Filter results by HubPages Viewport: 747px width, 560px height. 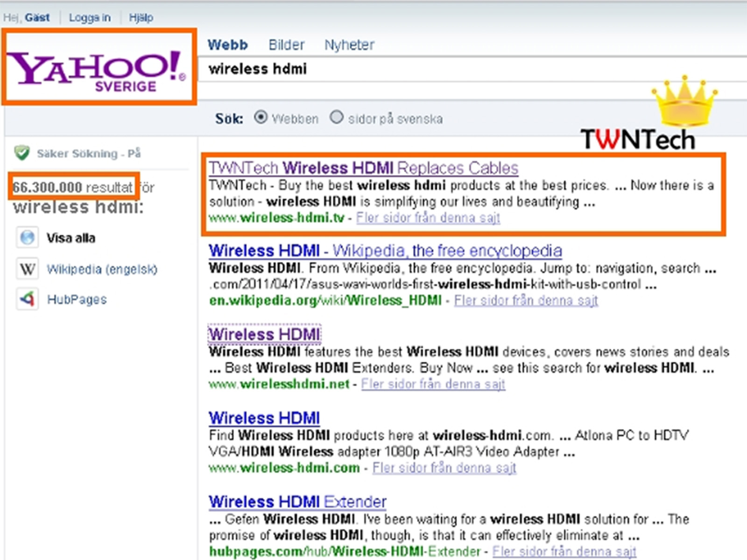point(77,300)
